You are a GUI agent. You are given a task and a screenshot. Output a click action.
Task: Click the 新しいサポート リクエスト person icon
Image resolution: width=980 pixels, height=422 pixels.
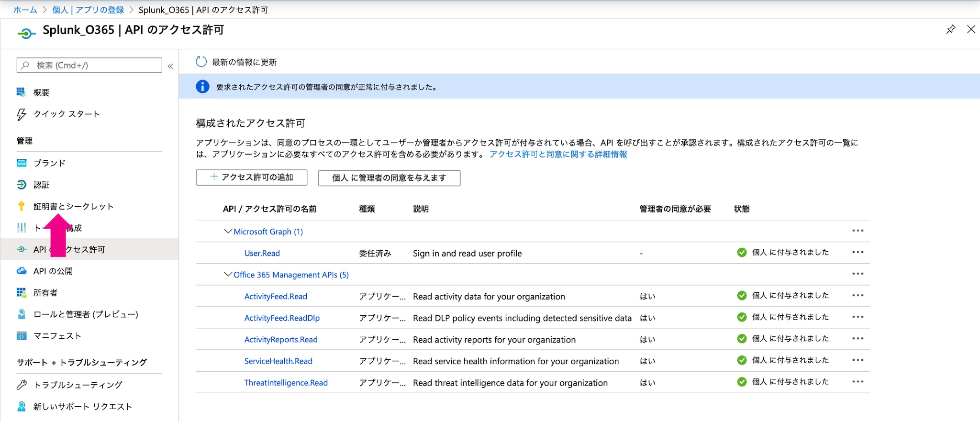click(x=22, y=406)
